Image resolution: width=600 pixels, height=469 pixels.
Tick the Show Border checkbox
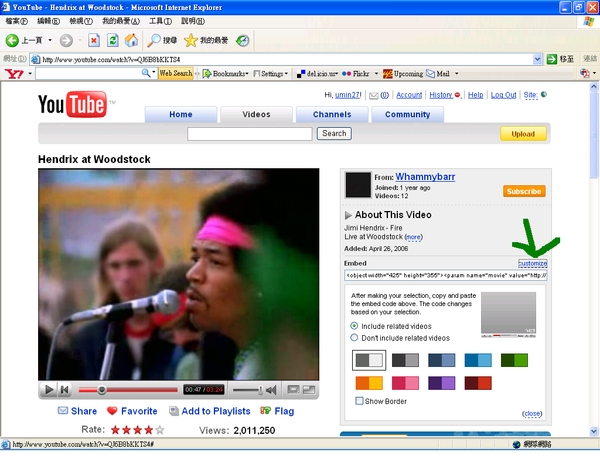[359, 401]
